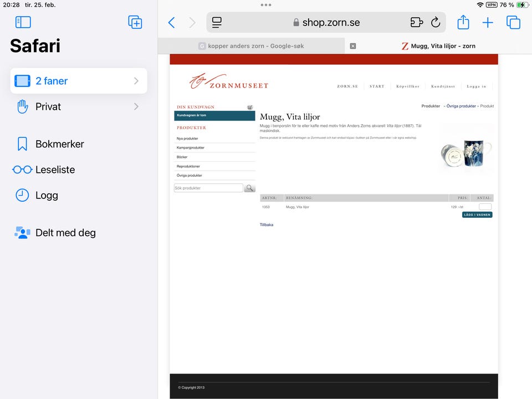Click the Mugg, Vita liljor heading
The height and width of the screenshot is (399, 532).
290,117
